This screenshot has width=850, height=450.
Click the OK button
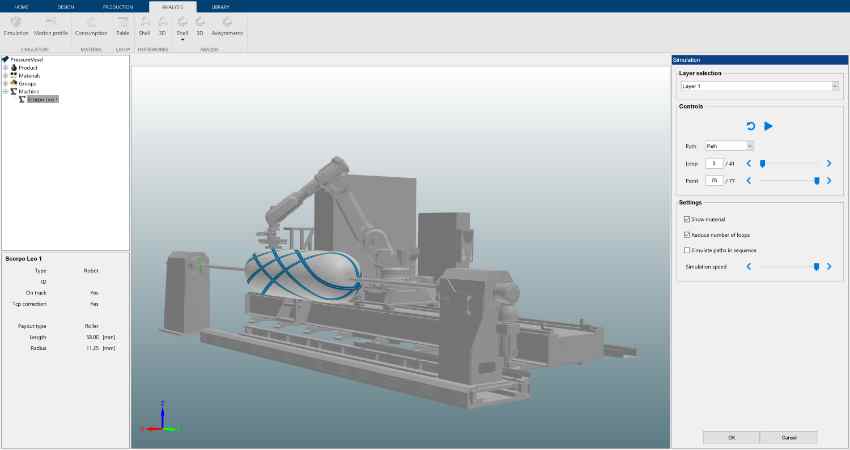coord(730,437)
